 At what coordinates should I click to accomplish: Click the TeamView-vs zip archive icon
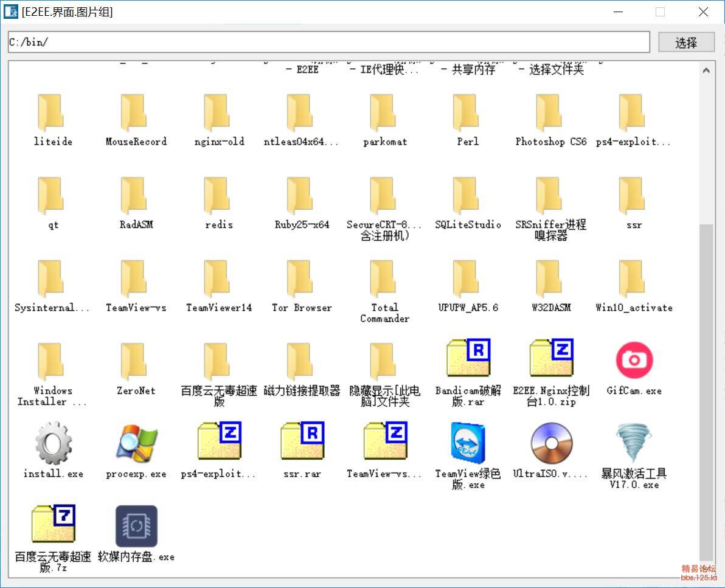tap(386, 440)
